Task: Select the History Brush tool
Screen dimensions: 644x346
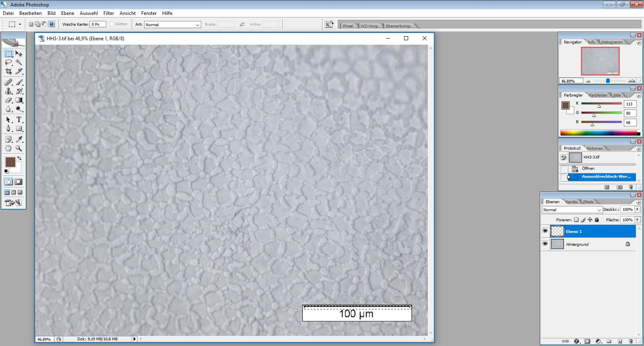Action: coord(19,91)
